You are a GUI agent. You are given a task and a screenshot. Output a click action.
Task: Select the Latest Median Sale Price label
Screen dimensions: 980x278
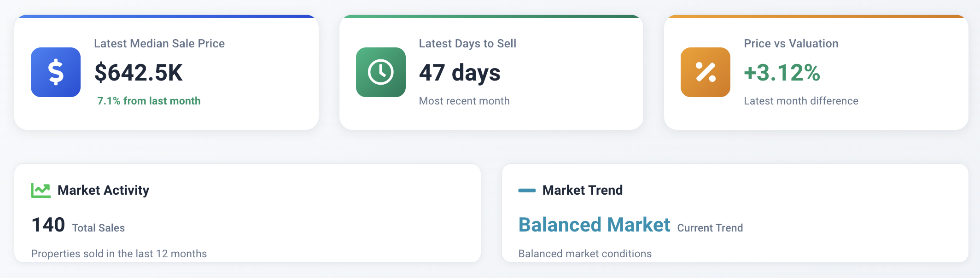click(x=159, y=44)
